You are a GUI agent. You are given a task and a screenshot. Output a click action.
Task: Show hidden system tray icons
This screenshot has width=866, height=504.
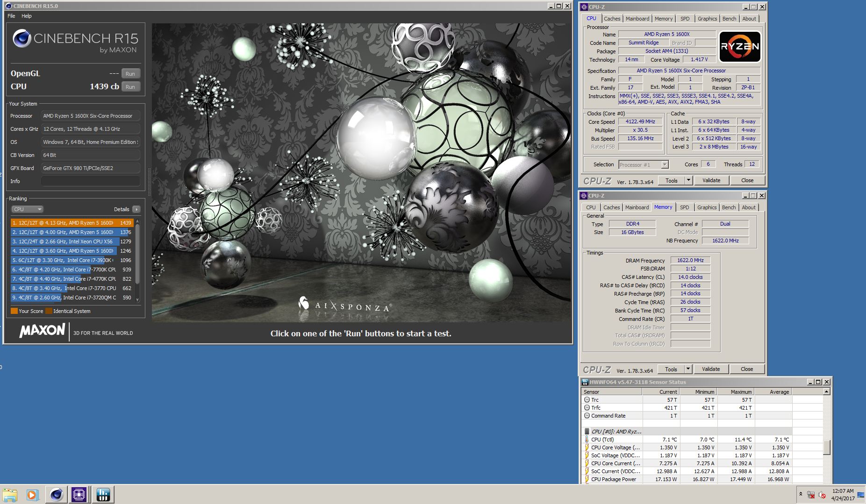801,494
